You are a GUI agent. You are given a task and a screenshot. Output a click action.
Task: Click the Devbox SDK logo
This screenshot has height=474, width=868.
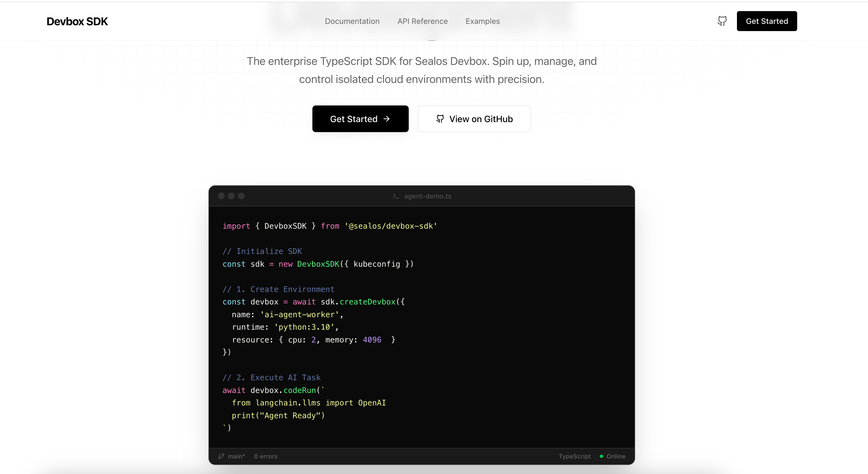click(x=77, y=21)
